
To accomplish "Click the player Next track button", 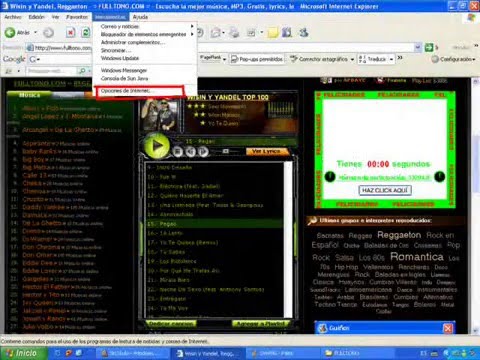I will (203, 152).
